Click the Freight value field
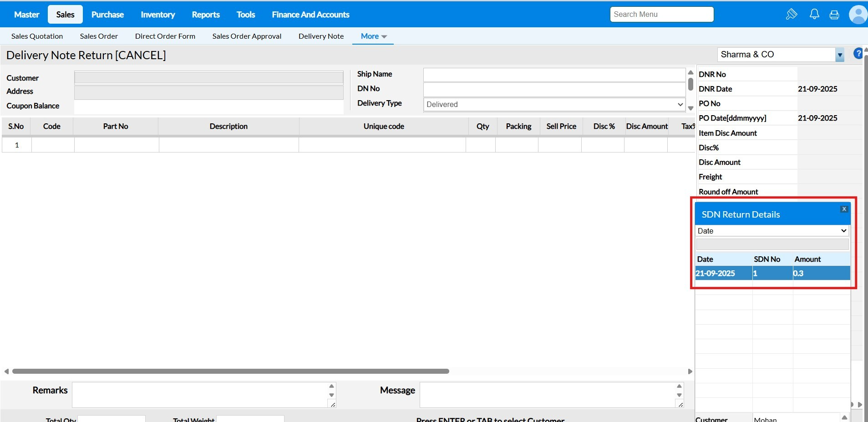 pyautogui.click(x=829, y=177)
